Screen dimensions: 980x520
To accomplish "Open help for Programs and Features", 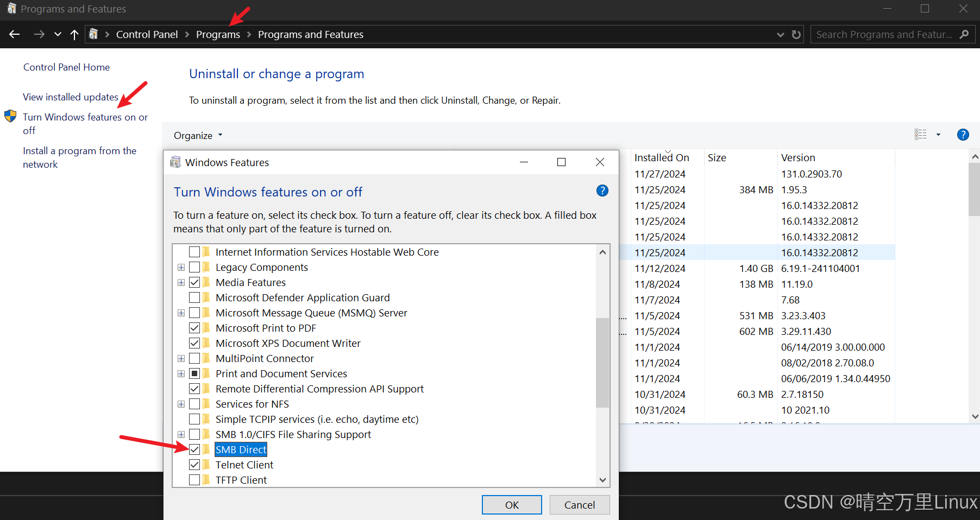I will tap(963, 135).
